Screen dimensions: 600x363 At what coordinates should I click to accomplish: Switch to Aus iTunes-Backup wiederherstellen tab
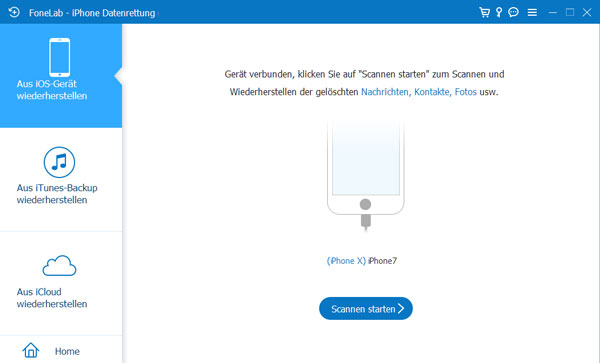[x=61, y=179]
